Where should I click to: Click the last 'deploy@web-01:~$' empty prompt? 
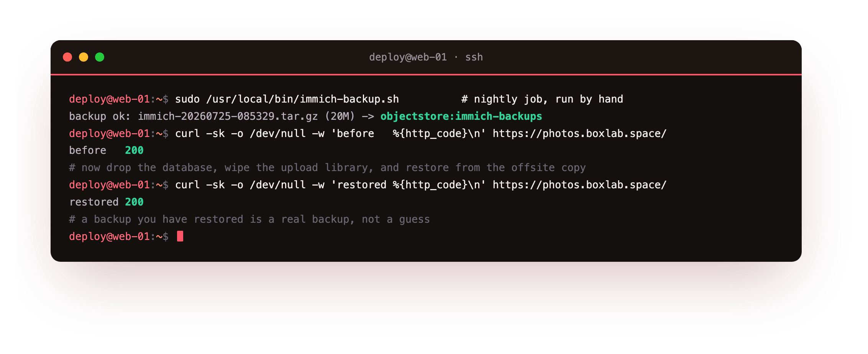click(x=119, y=237)
